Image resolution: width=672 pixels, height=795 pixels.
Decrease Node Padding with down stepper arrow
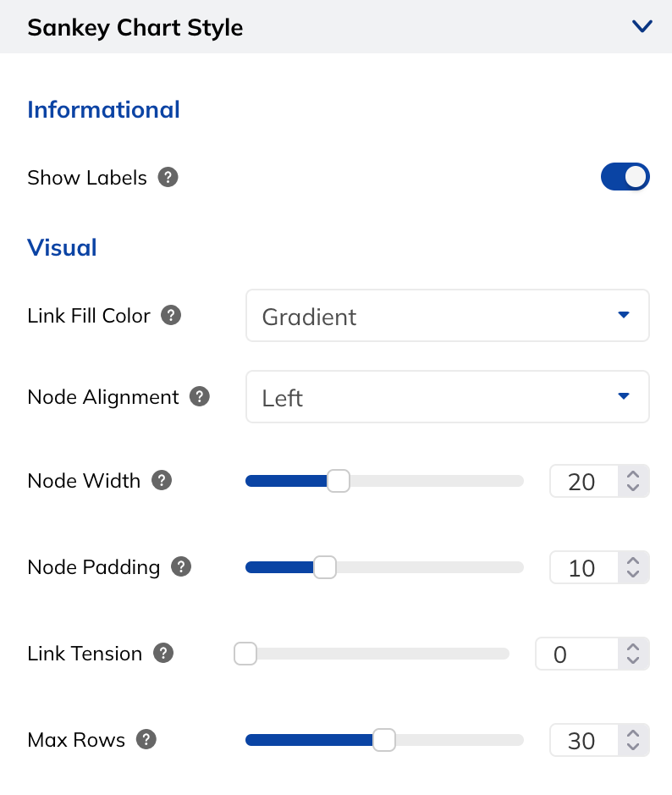[x=633, y=573]
